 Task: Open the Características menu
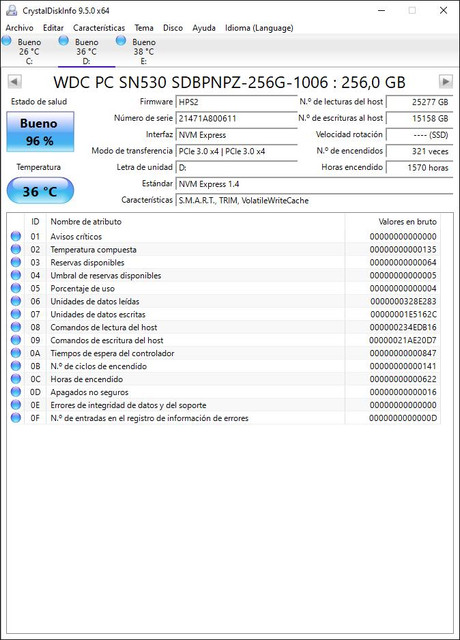(99, 28)
